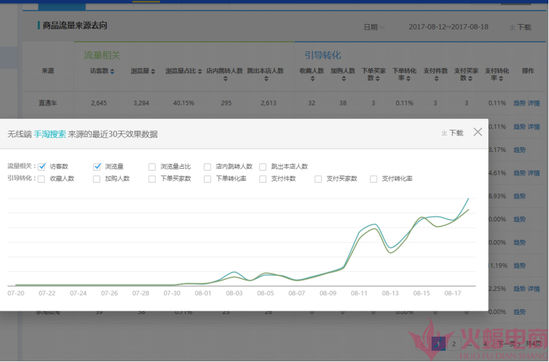Viewport: 549px width, 362px height.
Task: Sort table by 浏览量 column arrow
Action: (153, 71)
